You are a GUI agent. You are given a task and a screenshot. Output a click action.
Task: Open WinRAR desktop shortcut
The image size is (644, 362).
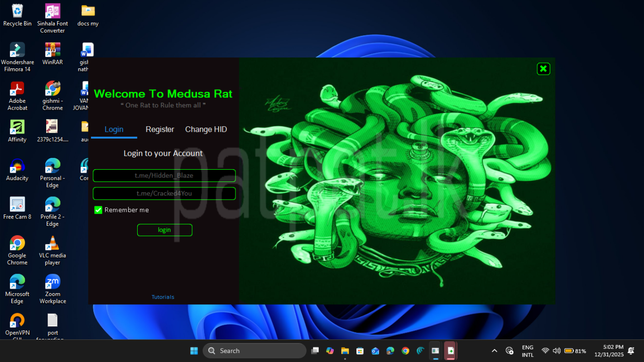tap(53, 50)
